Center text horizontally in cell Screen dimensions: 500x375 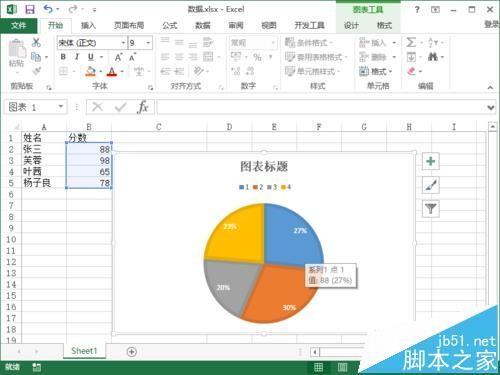pos(179,57)
